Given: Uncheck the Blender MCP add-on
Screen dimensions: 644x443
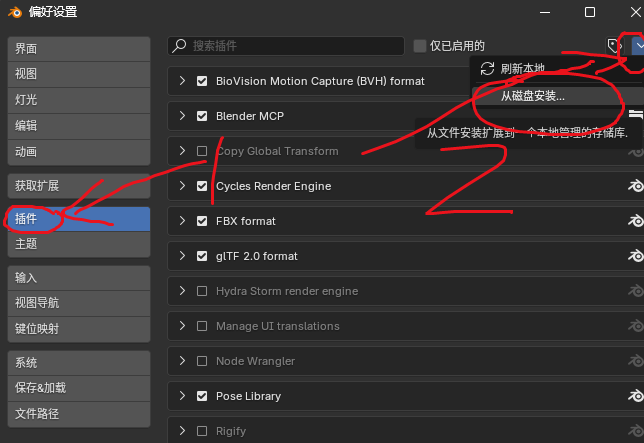Looking at the screenshot, I should click(202, 116).
